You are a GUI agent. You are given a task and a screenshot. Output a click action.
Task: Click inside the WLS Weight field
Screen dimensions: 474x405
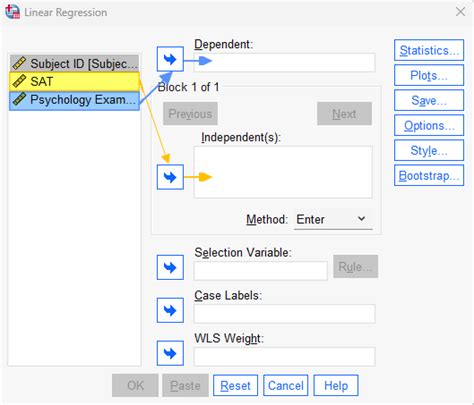(284, 357)
